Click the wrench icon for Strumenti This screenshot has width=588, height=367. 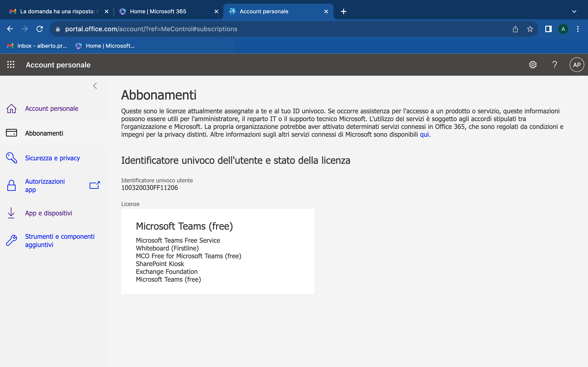point(11,240)
